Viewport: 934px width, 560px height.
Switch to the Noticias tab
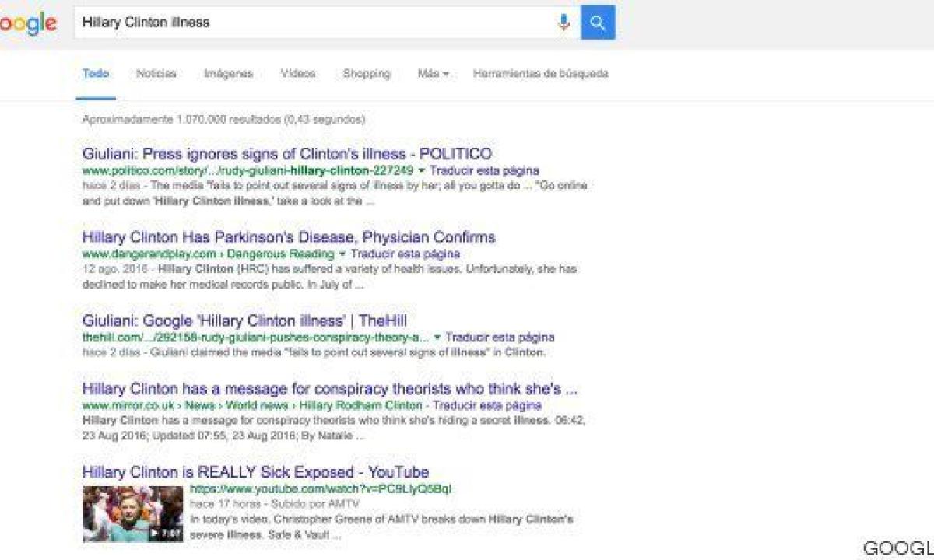coord(156,74)
